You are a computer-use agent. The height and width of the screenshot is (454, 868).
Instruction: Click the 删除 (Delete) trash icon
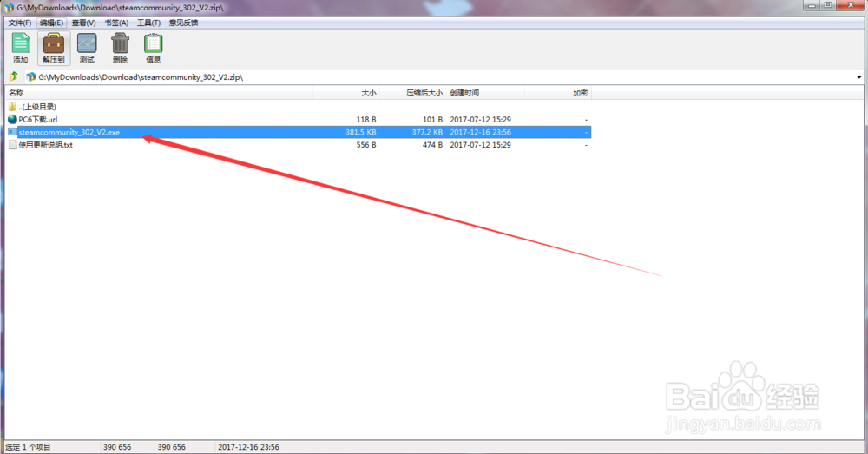tap(120, 43)
